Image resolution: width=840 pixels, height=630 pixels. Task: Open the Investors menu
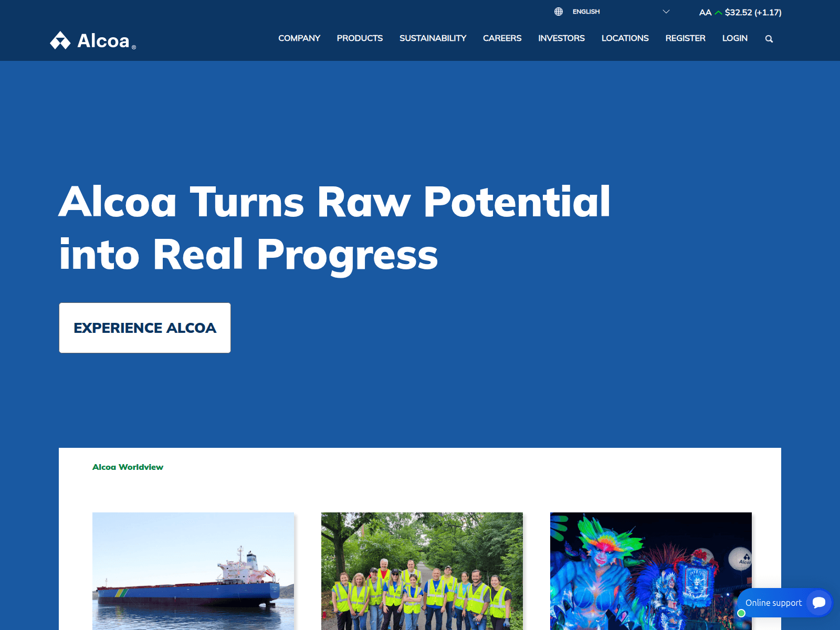(x=561, y=38)
